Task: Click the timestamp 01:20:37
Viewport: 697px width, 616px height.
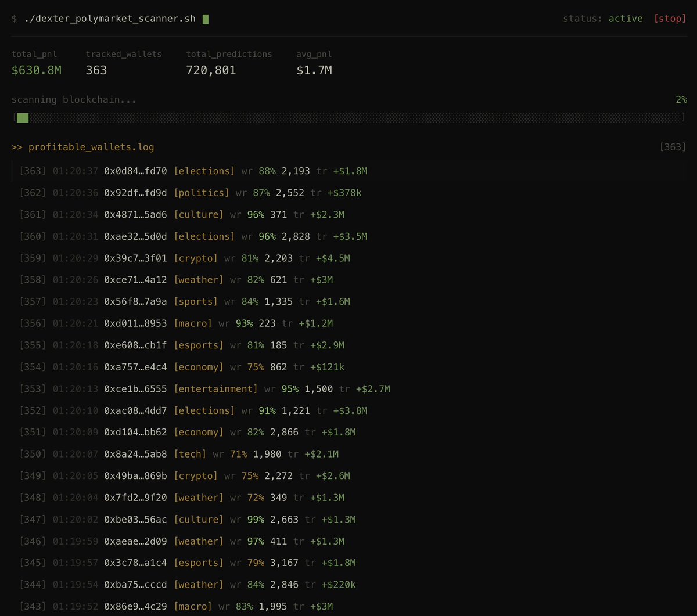Action: click(75, 171)
